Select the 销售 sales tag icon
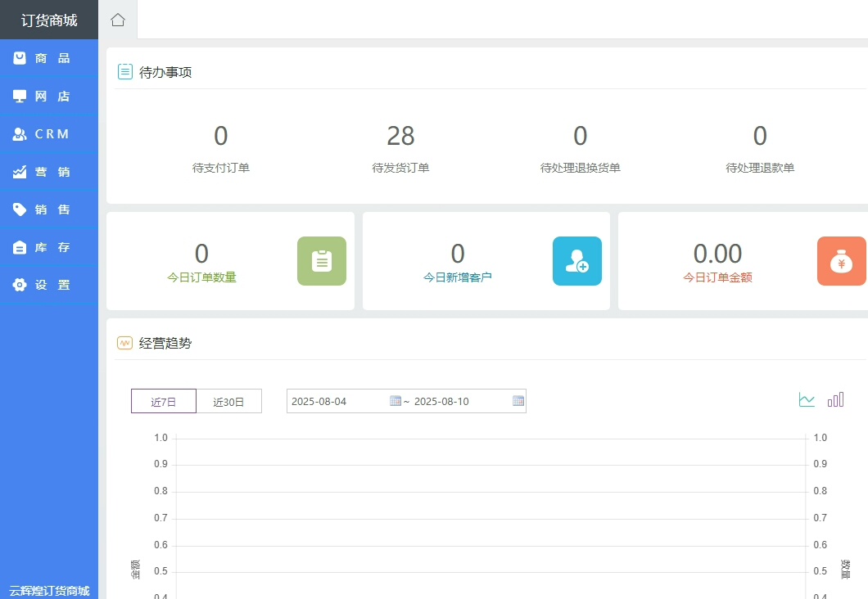Image resolution: width=868 pixels, height=599 pixels. (20, 209)
